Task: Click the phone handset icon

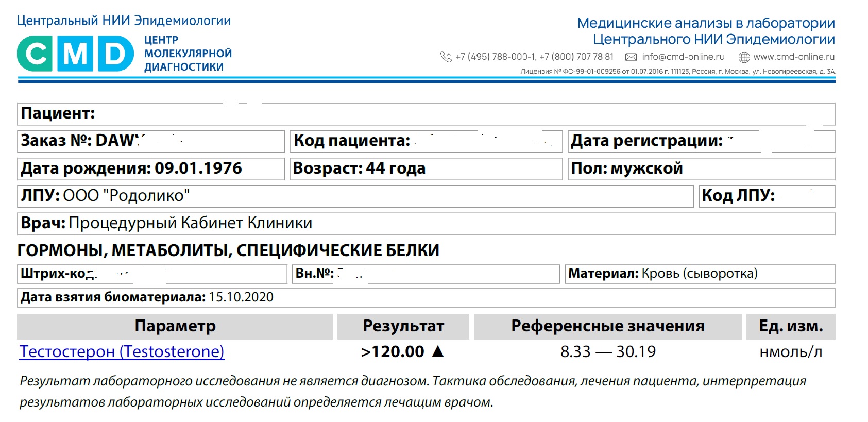Action: 446,57
